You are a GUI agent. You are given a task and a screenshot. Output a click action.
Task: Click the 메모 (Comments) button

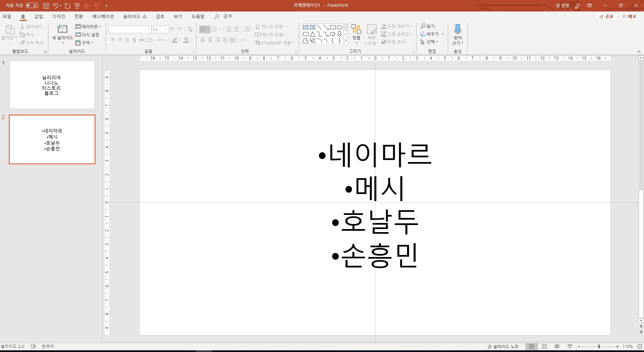point(629,16)
